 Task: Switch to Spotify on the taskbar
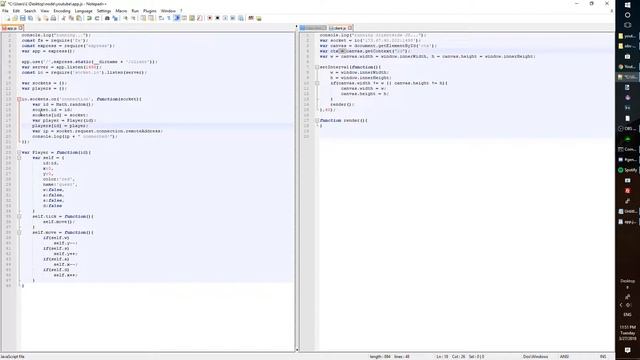point(628,170)
